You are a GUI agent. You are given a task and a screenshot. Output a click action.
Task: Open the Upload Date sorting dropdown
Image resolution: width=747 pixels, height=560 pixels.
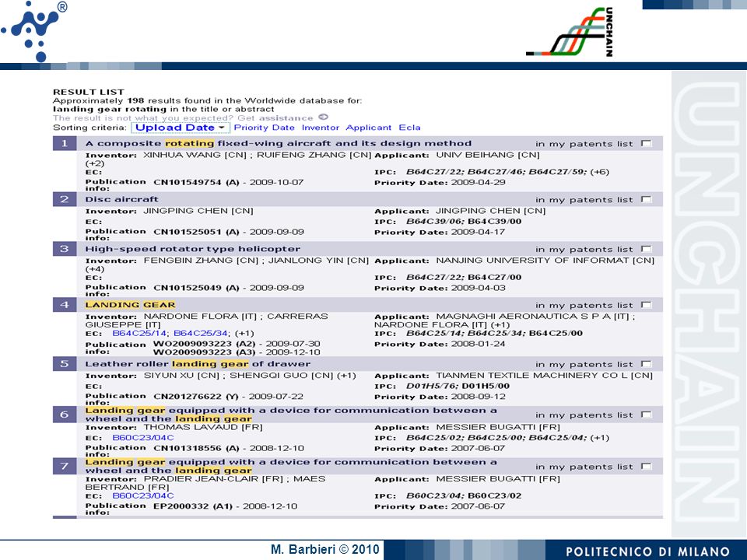pyautogui.click(x=180, y=128)
